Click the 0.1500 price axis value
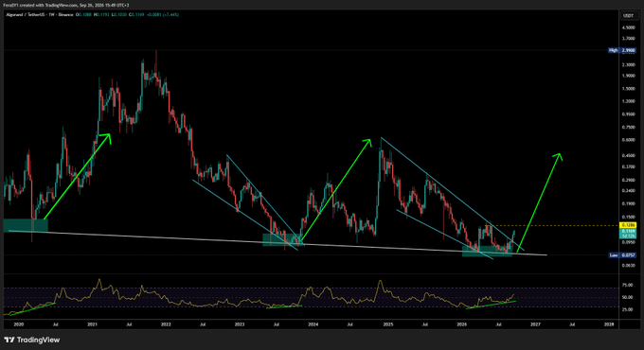The height and width of the screenshot is (350, 644). pyautogui.click(x=629, y=217)
